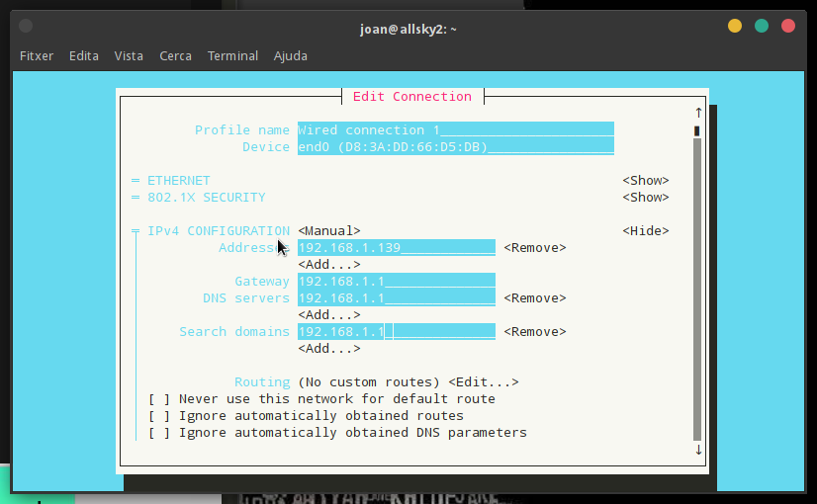The image size is (817, 504).
Task: Open the Edita menu
Action: click(x=84, y=55)
